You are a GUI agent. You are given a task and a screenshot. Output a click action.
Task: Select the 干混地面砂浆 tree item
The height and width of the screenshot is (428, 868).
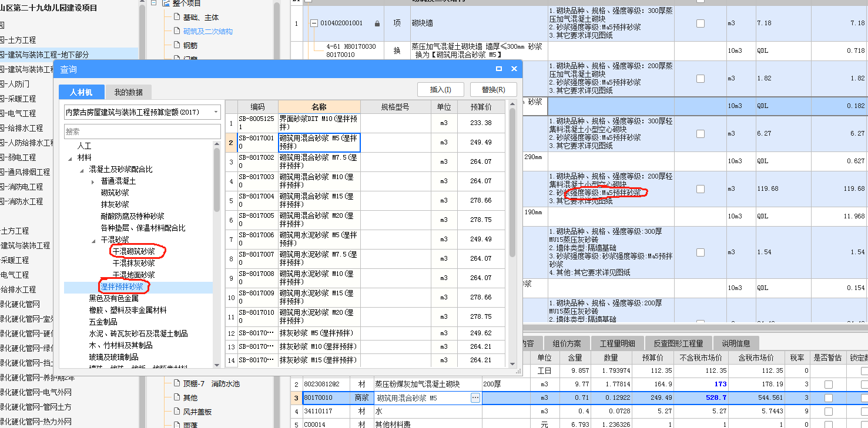click(134, 275)
